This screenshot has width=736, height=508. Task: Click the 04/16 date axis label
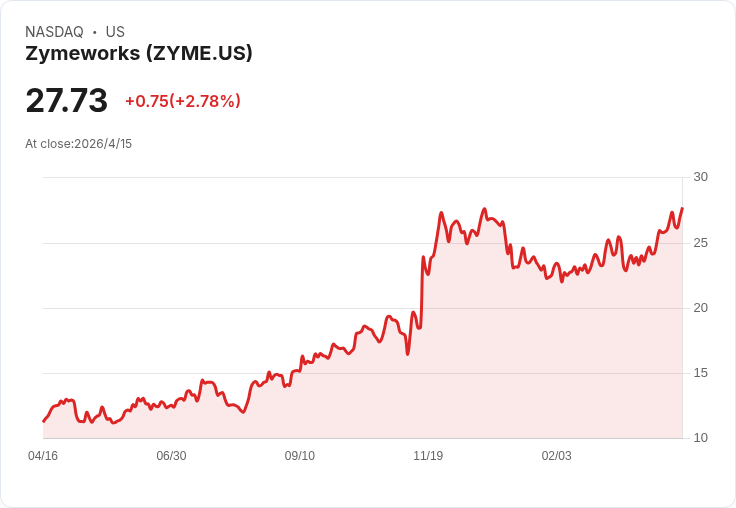[43, 456]
